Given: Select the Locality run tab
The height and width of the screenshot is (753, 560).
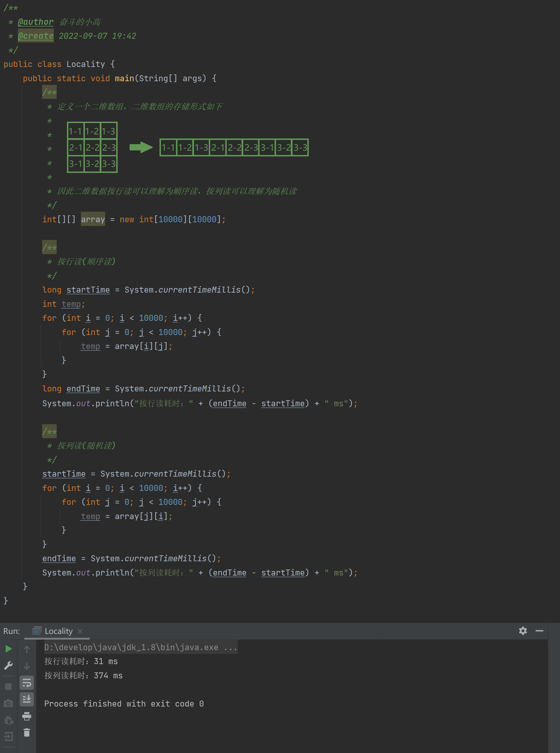Looking at the screenshot, I should [x=58, y=631].
